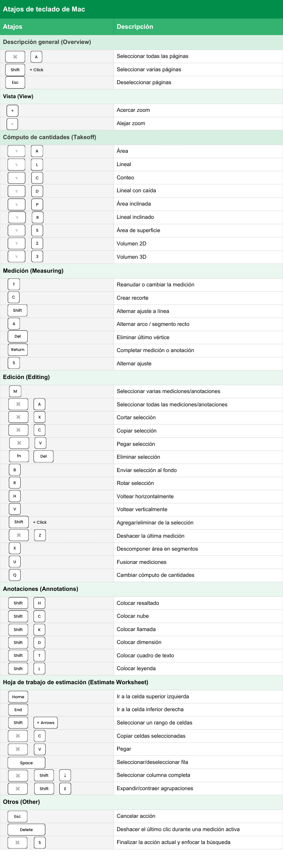Click the down arrow key icon
283x868 pixels.
(x=65, y=775)
